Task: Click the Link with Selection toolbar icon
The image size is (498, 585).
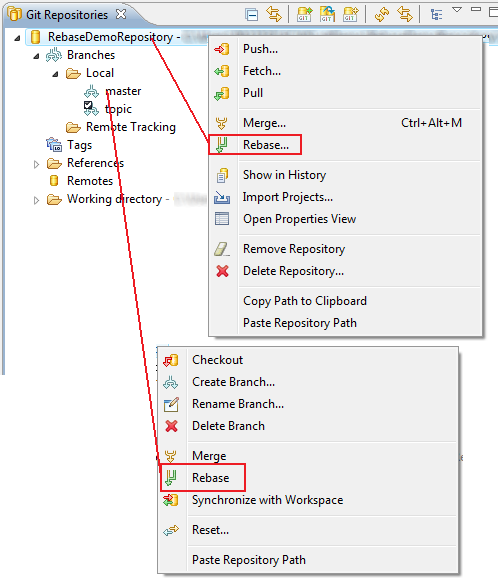Action: click(x=274, y=15)
